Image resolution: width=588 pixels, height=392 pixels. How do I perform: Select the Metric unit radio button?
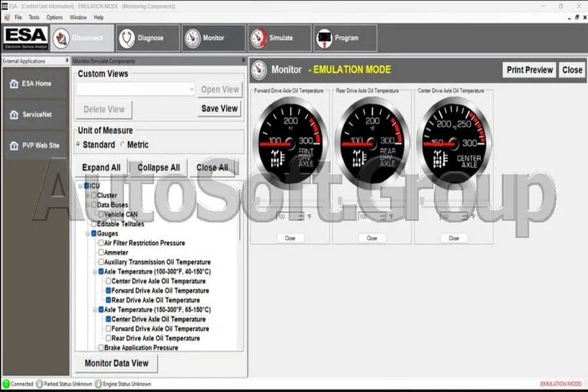click(122, 144)
